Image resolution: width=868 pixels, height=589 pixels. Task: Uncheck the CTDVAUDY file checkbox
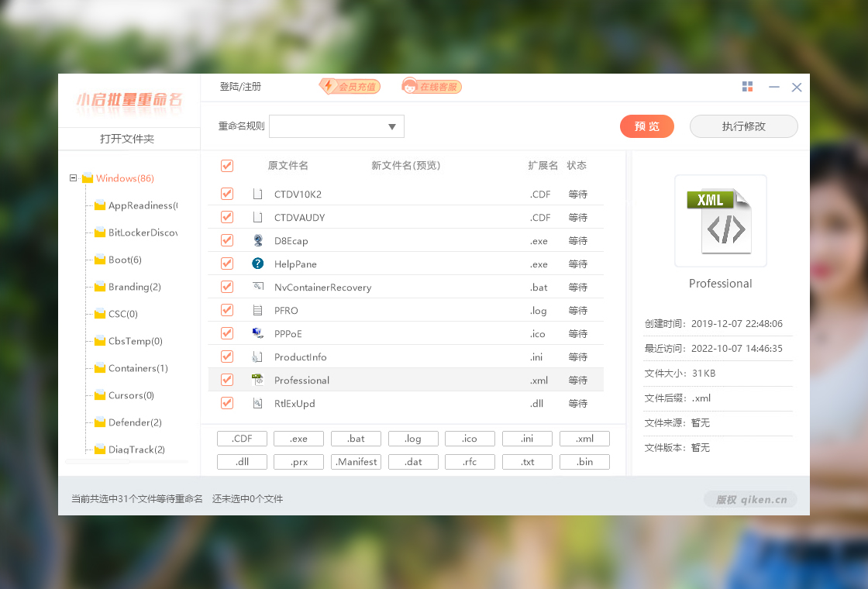pos(227,217)
